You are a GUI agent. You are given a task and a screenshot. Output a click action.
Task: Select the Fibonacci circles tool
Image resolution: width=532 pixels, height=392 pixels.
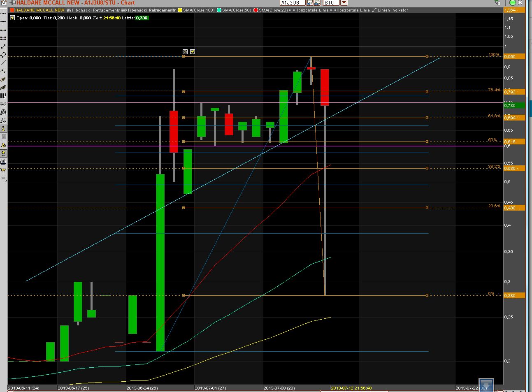[3, 112]
